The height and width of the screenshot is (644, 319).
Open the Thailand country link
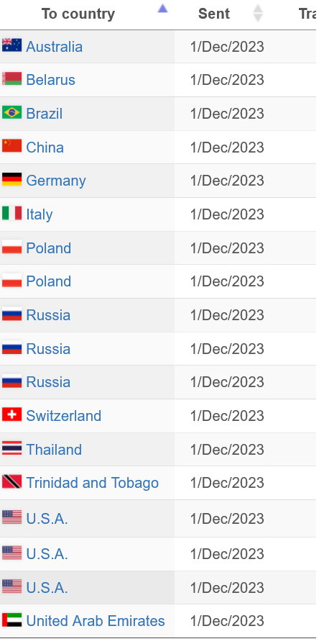coord(54,449)
